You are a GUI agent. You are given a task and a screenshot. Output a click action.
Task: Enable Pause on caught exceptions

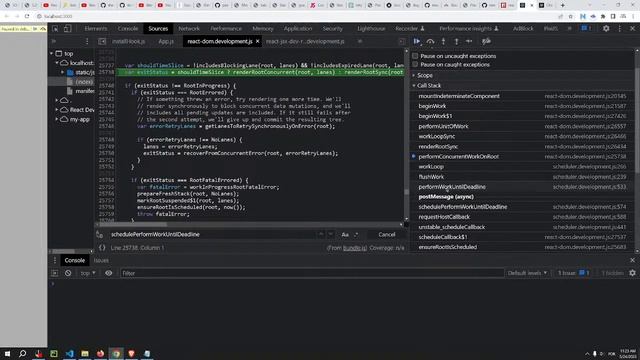click(x=415, y=64)
